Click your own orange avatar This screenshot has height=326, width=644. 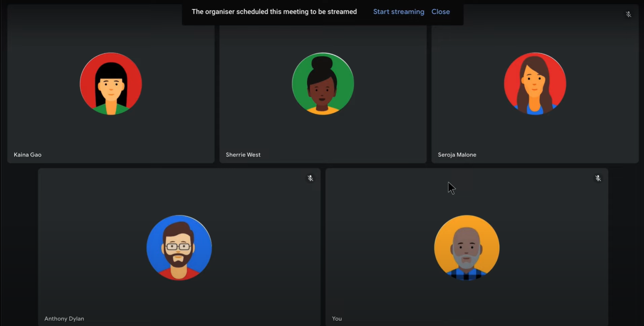[467, 248]
